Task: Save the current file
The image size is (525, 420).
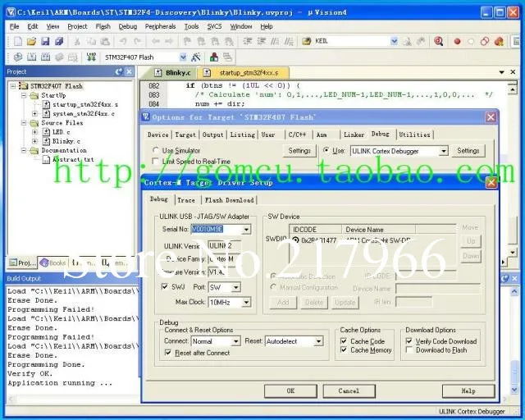Action: coord(45,41)
